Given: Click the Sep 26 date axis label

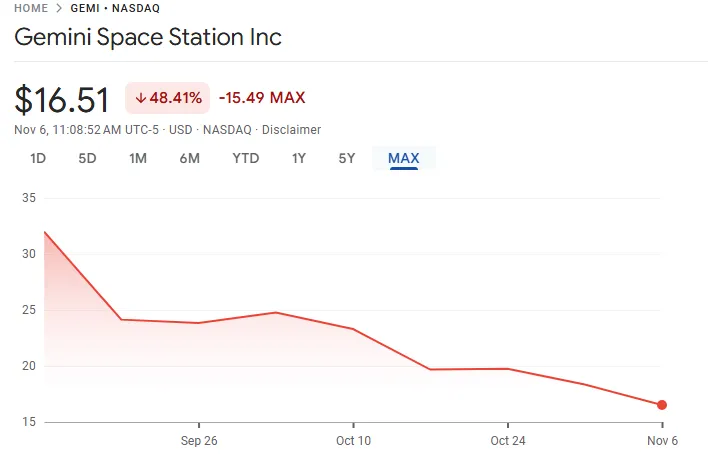Looking at the screenshot, I should 199,441.
